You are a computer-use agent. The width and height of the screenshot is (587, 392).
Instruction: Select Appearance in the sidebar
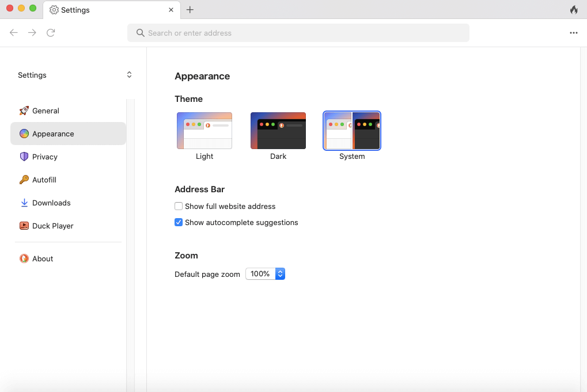click(x=68, y=134)
